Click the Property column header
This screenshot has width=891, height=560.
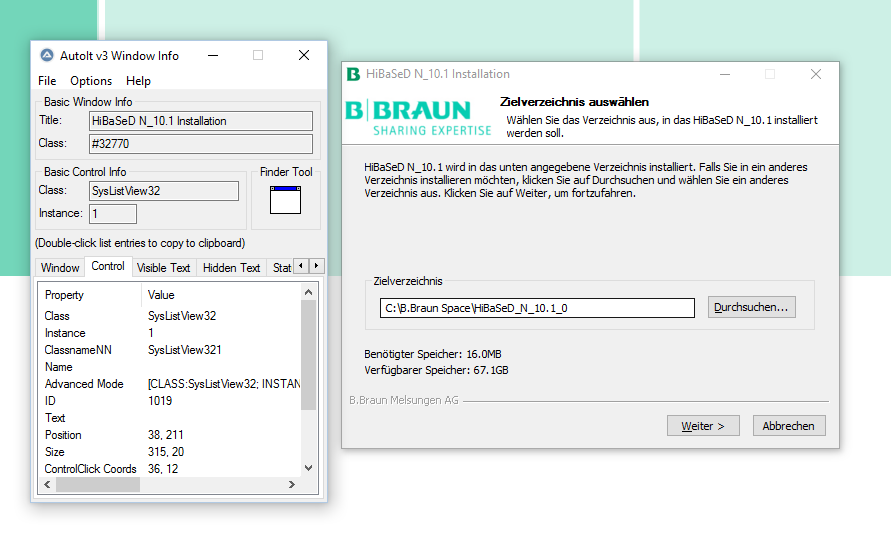(x=90, y=295)
